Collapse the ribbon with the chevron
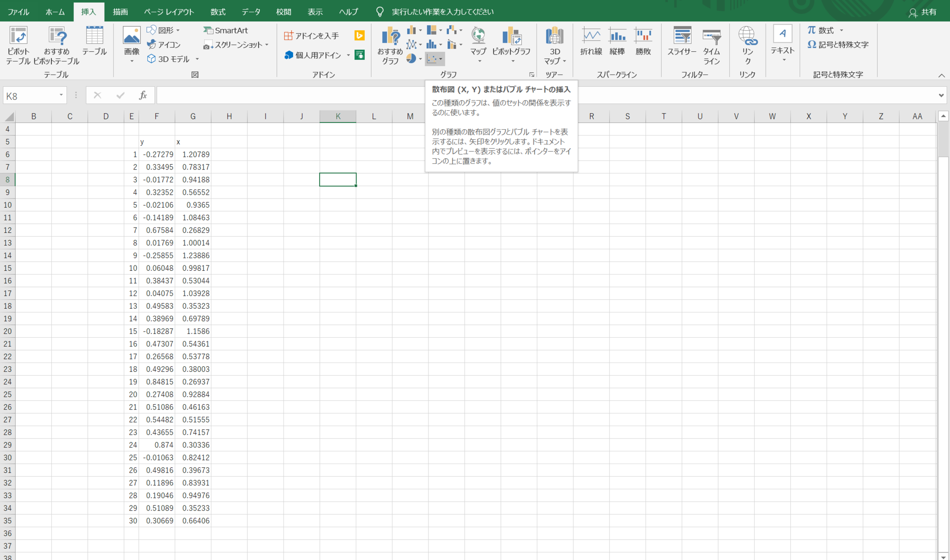 coord(941,76)
